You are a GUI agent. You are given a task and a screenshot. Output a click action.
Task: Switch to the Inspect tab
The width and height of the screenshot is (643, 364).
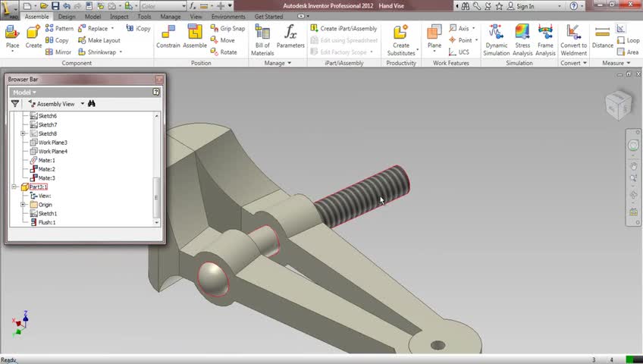pos(119,17)
